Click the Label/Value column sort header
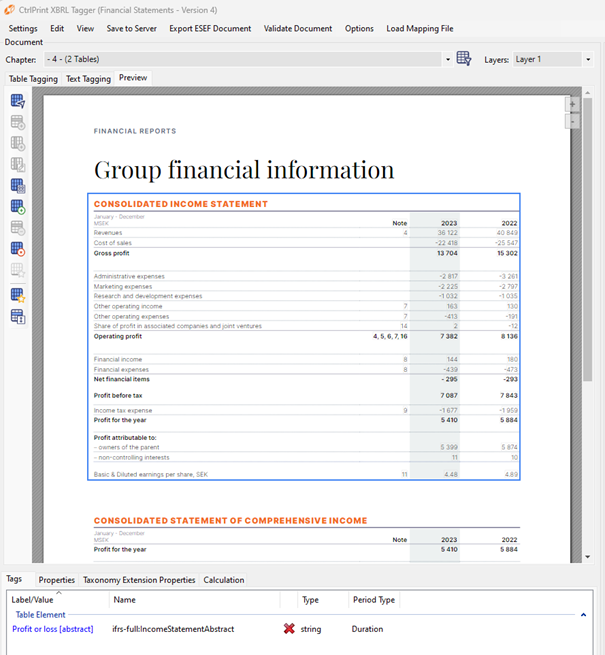 pos(58,599)
